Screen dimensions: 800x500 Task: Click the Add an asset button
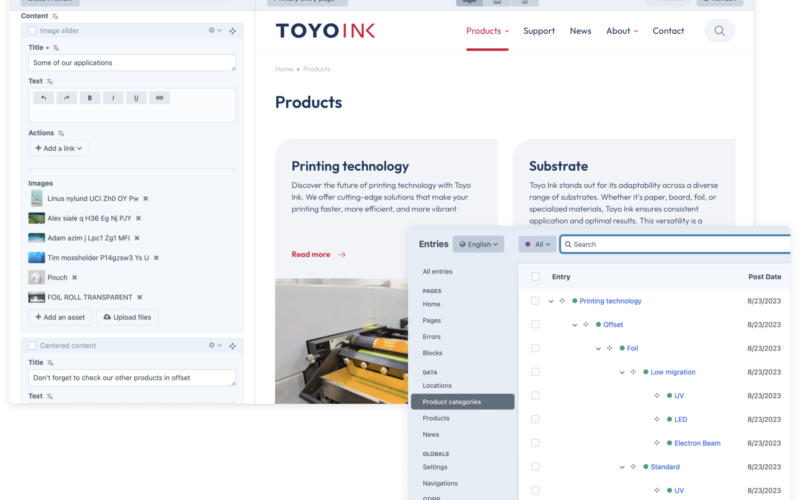pos(60,317)
